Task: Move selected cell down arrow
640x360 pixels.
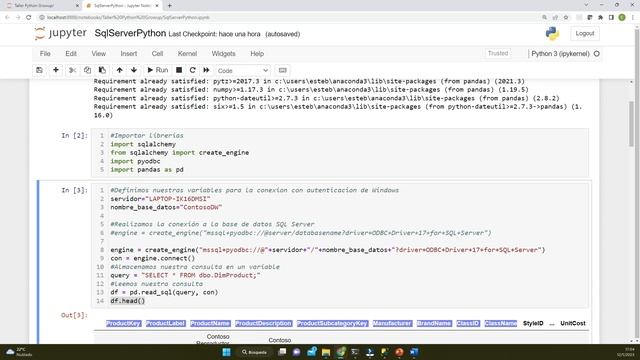Action: point(133,70)
